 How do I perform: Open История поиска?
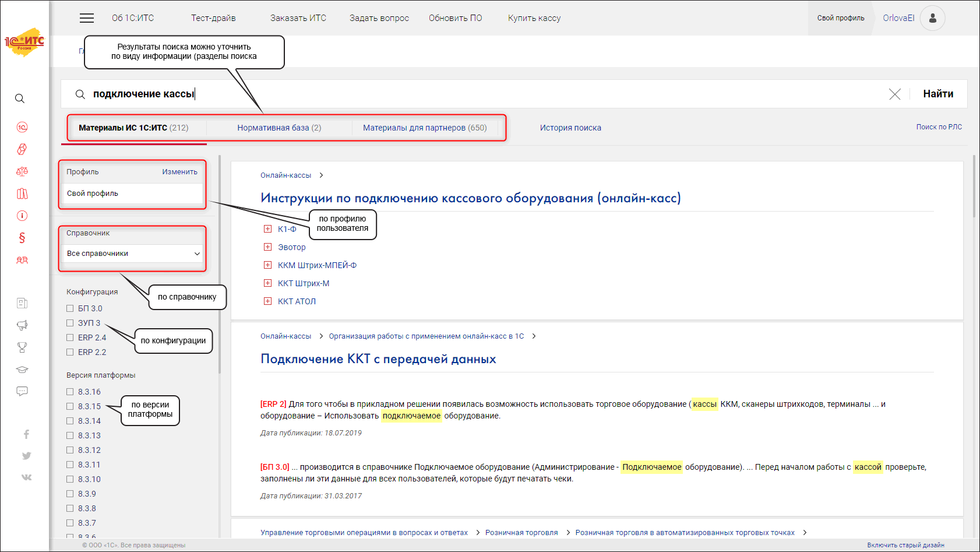[x=570, y=128]
